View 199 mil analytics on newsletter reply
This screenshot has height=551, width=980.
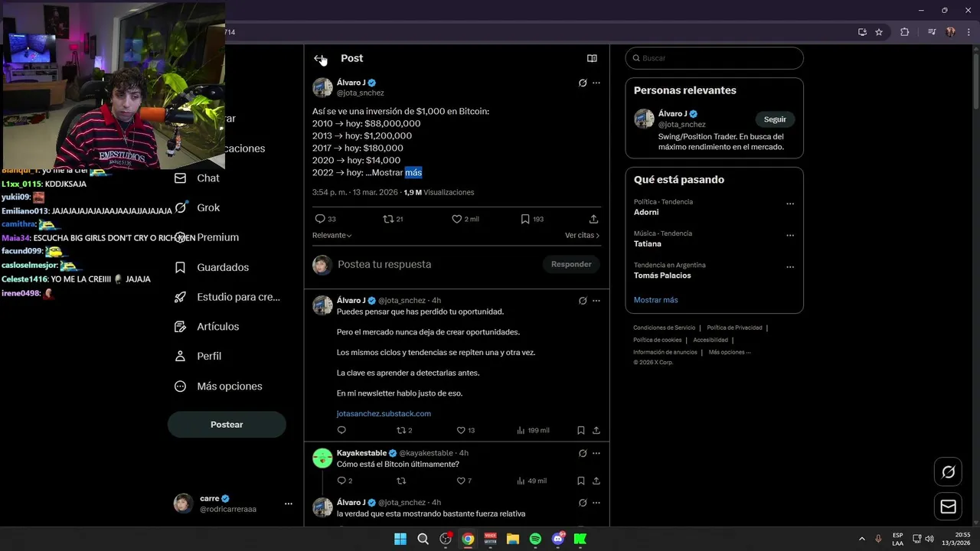click(533, 430)
